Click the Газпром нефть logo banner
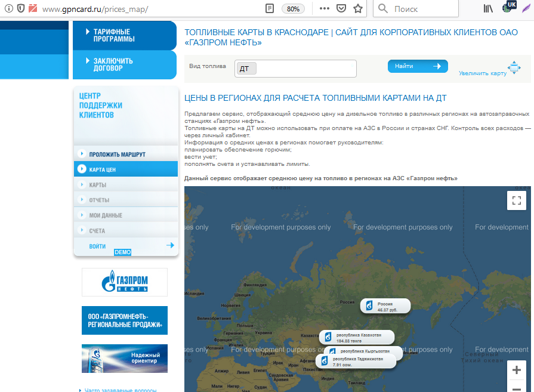 [125, 282]
